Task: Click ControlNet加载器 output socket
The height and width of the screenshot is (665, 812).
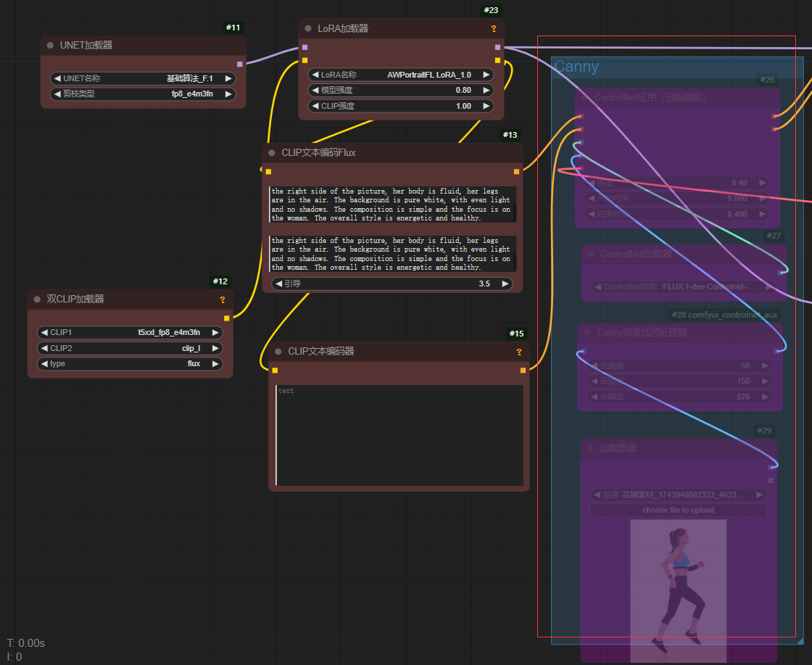Action: click(x=781, y=273)
